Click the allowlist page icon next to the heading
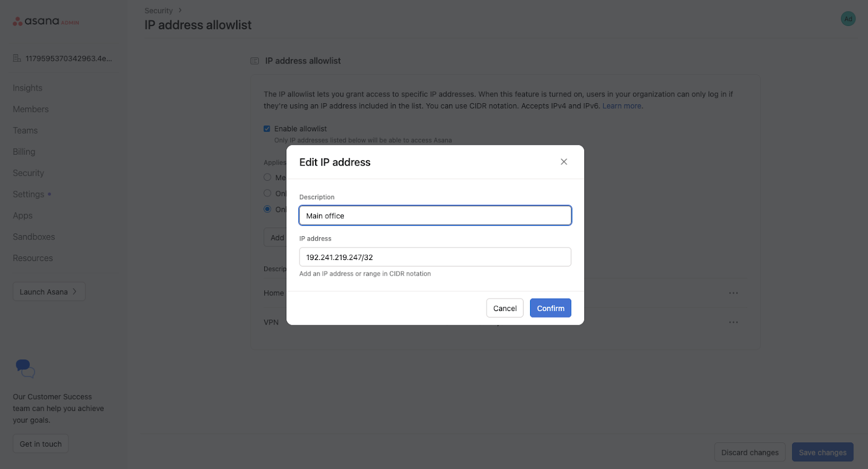The height and width of the screenshot is (469, 868). pos(254,61)
